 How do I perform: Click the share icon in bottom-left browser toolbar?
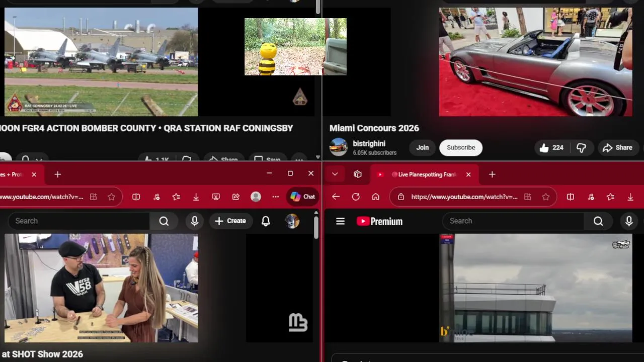(236, 197)
